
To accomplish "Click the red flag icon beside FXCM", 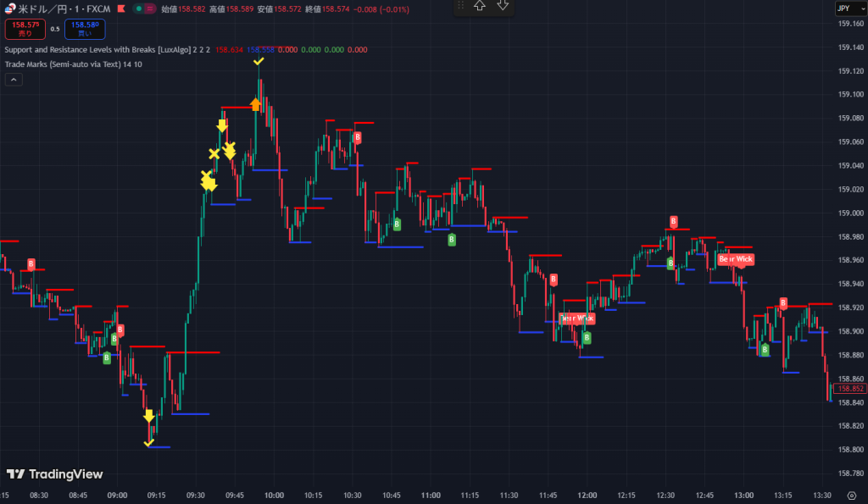I will pyautogui.click(x=122, y=8).
